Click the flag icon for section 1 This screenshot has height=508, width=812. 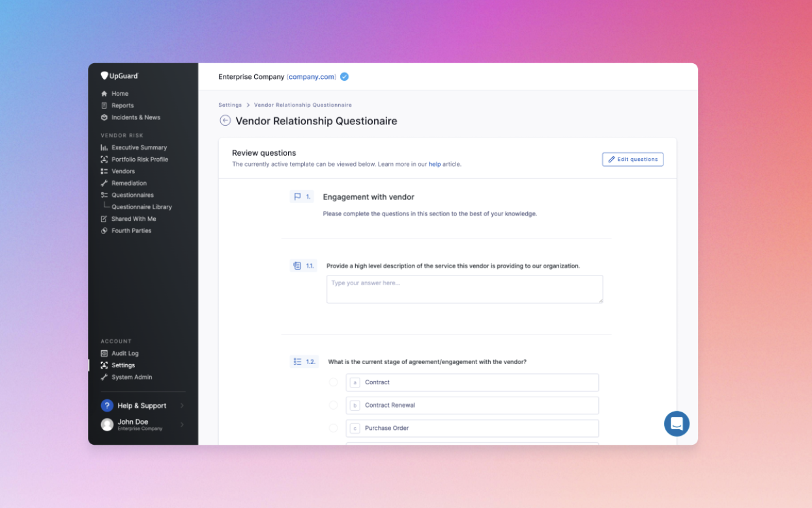(297, 197)
